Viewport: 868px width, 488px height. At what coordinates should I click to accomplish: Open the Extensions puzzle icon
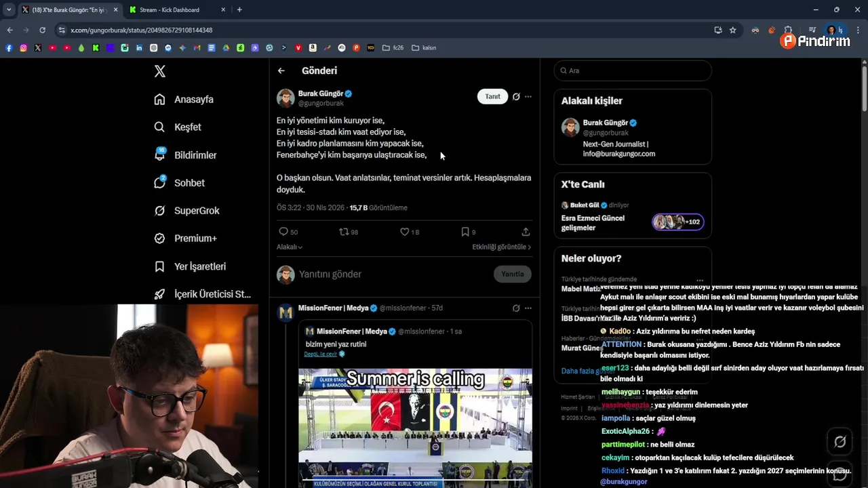click(788, 30)
